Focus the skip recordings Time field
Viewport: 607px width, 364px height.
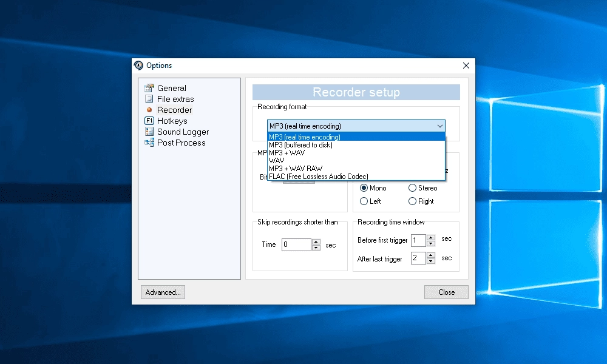[x=296, y=244]
